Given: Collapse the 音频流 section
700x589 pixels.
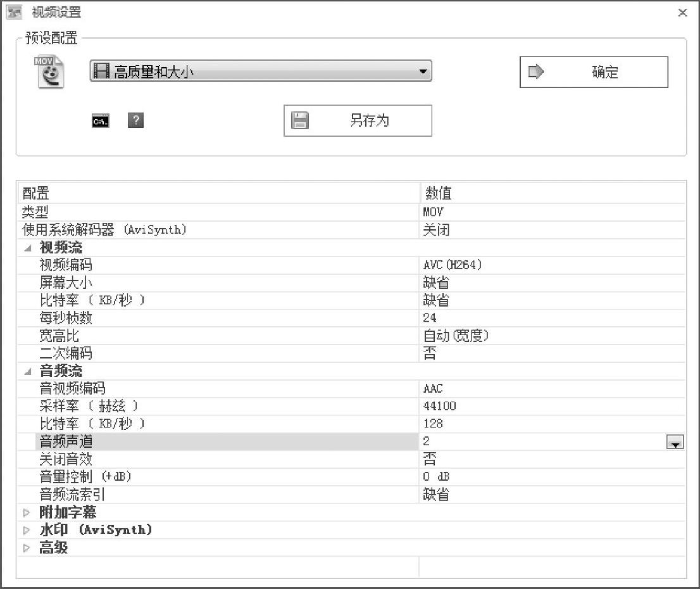Looking at the screenshot, I should [28, 371].
